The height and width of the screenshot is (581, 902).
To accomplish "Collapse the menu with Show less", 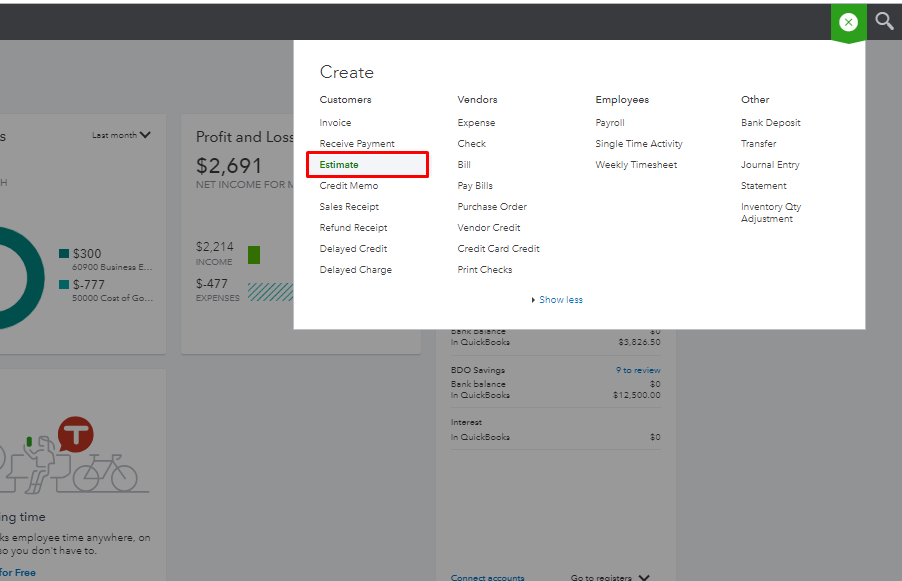I will [x=558, y=300].
